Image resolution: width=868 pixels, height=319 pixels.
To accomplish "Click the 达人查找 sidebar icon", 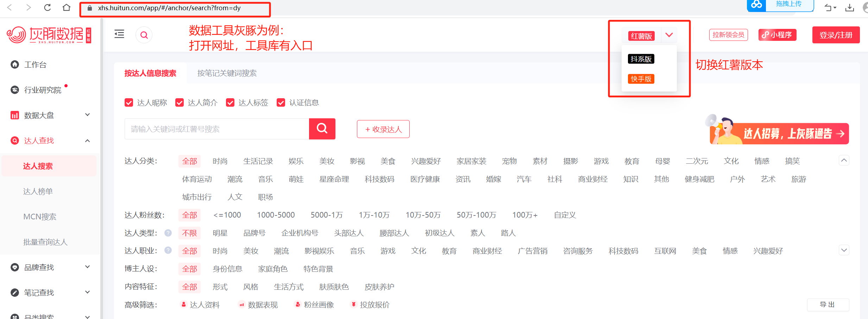I will tap(15, 140).
